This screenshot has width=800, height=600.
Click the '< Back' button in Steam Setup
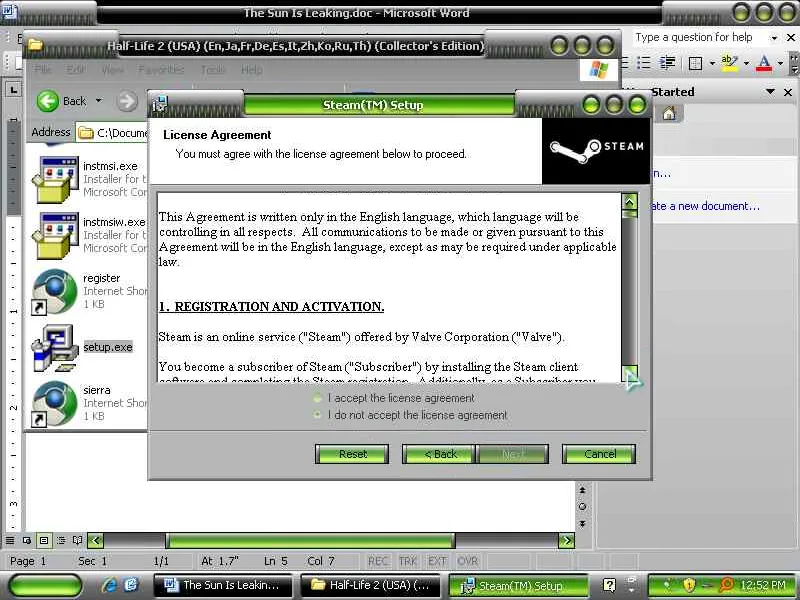(439, 454)
